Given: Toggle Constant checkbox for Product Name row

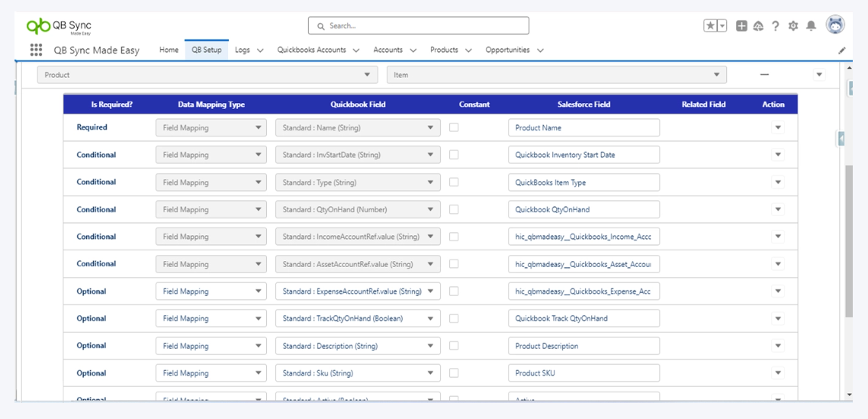Looking at the screenshot, I should click(454, 127).
